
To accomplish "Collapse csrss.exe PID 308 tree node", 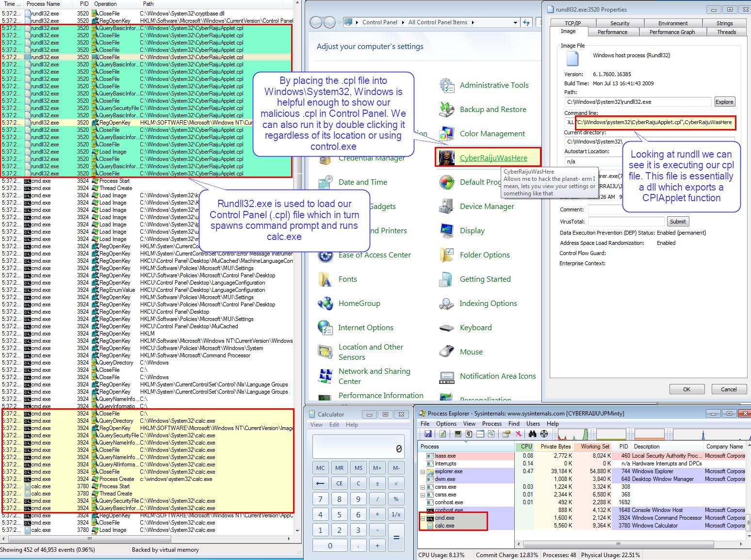I will 423,487.
